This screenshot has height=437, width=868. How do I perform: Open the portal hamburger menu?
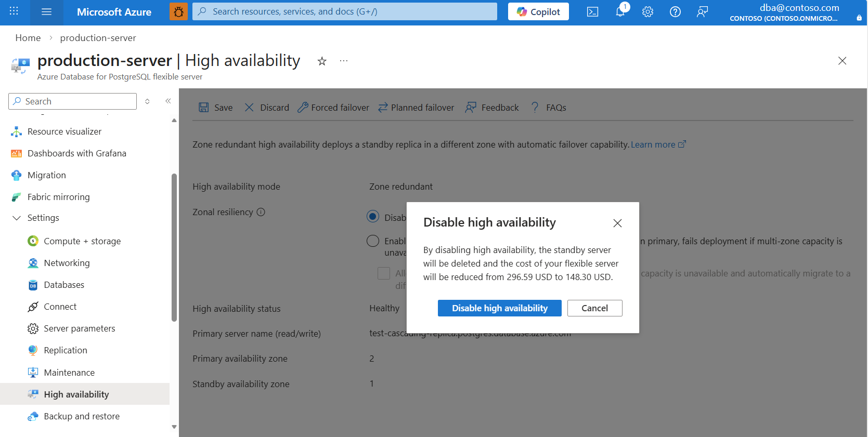click(x=46, y=12)
